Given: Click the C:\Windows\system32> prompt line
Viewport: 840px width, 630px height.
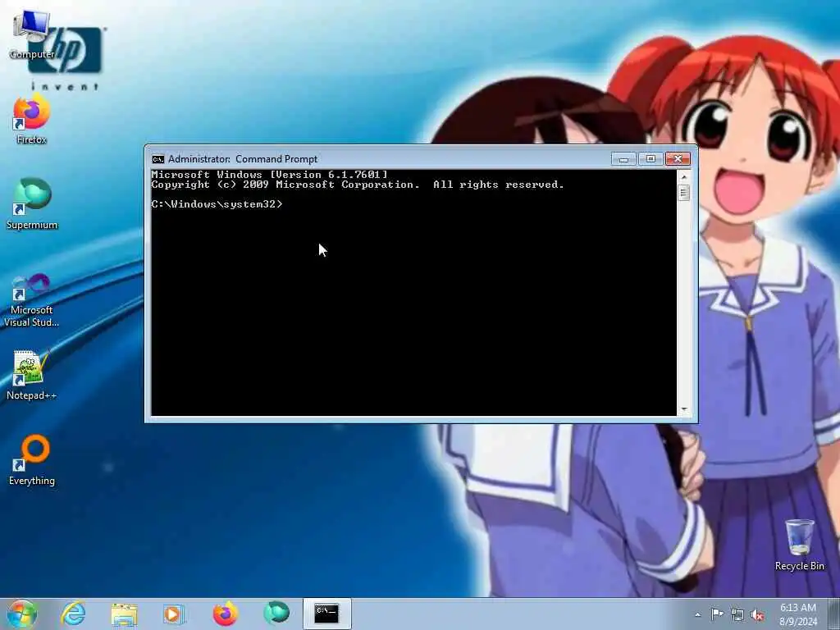Looking at the screenshot, I should click(x=217, y=204).
